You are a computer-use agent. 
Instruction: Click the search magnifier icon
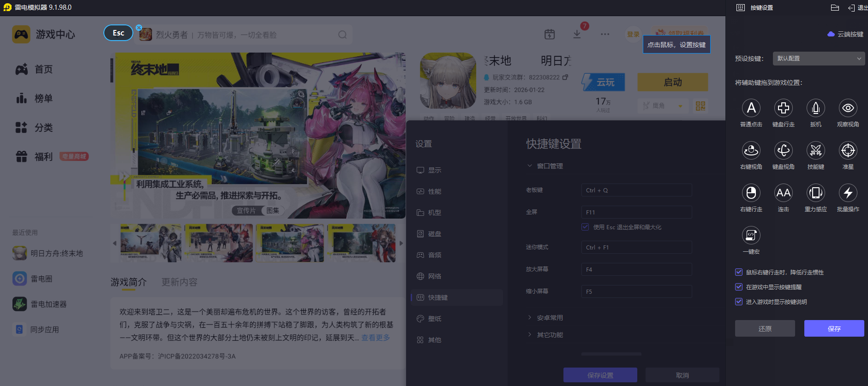[342, 35]
